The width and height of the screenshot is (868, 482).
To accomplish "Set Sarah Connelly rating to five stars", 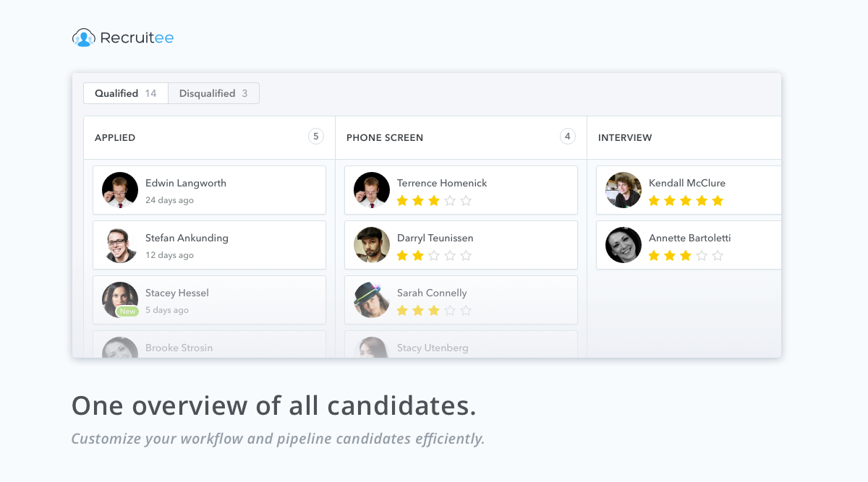I will pos(466,311).
